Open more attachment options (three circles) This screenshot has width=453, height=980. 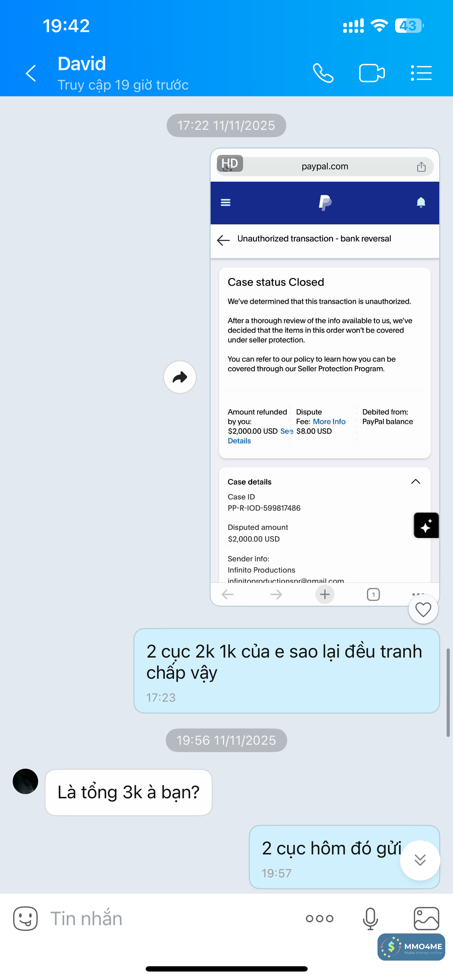(320, 919)
